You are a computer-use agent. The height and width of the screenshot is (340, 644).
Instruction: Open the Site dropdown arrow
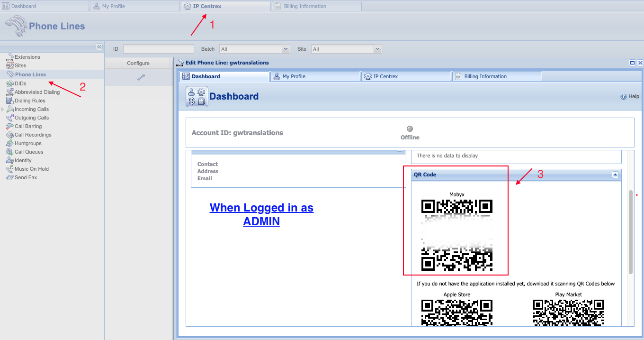[x=377, y=49]
